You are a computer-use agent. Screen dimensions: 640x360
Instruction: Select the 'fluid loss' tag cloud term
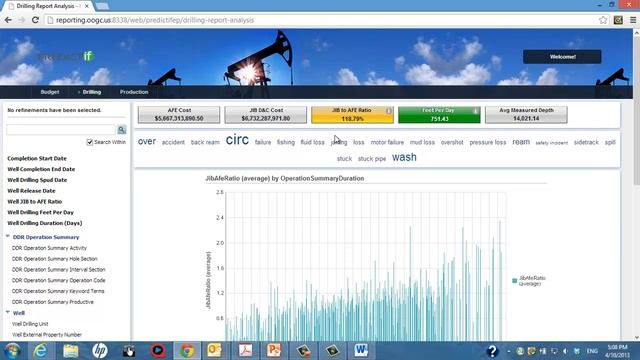pos(312,142)
